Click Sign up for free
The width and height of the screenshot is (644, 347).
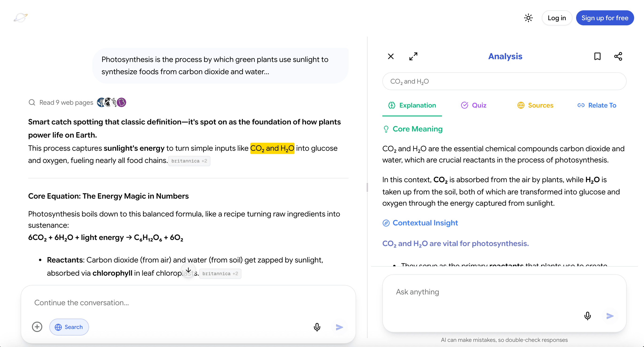click(605, 18)
